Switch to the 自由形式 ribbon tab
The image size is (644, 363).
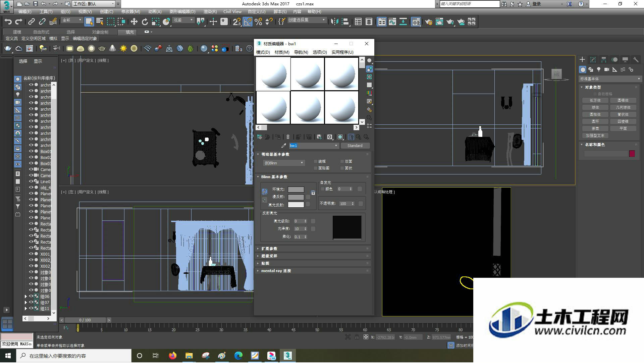(x=41, y=32)
